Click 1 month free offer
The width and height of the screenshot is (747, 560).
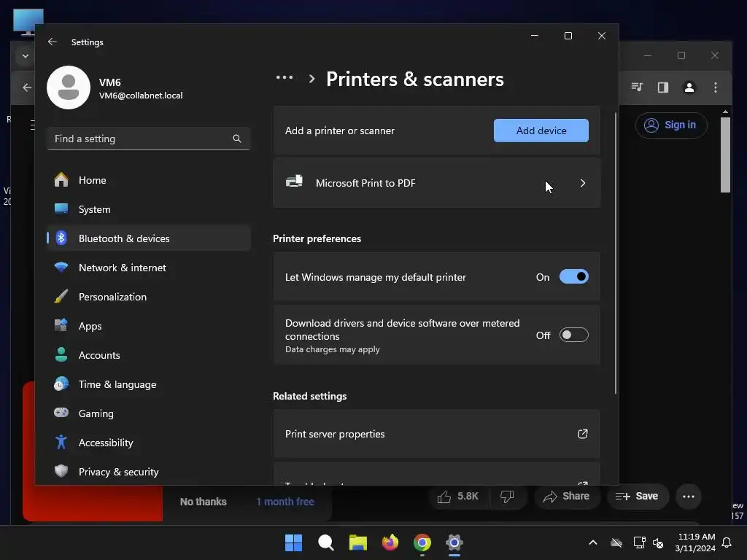pos(285,502)
